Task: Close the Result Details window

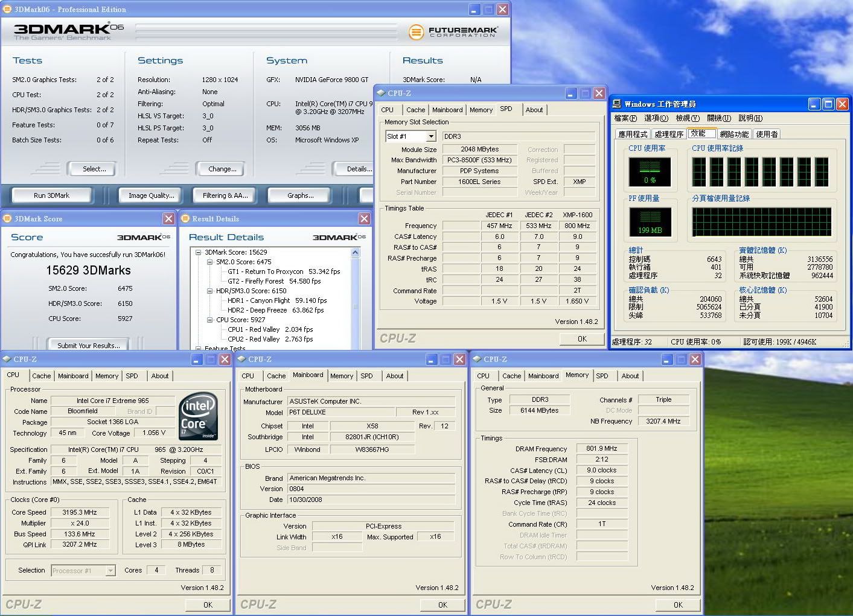Action: 364,218
